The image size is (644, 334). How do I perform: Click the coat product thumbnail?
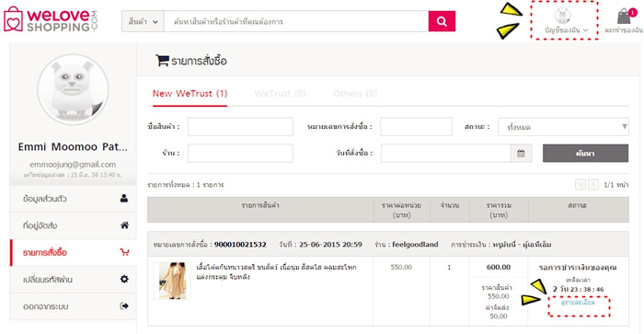coord(172,281)
